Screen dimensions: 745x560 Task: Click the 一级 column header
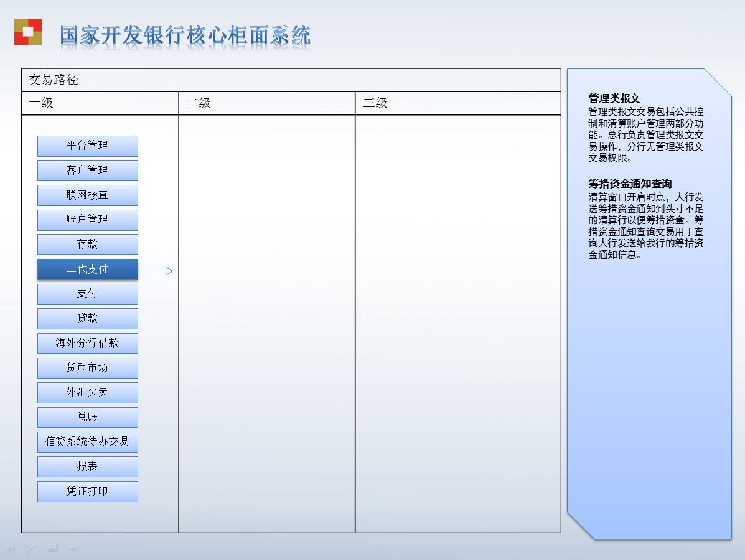coord(41,103)
